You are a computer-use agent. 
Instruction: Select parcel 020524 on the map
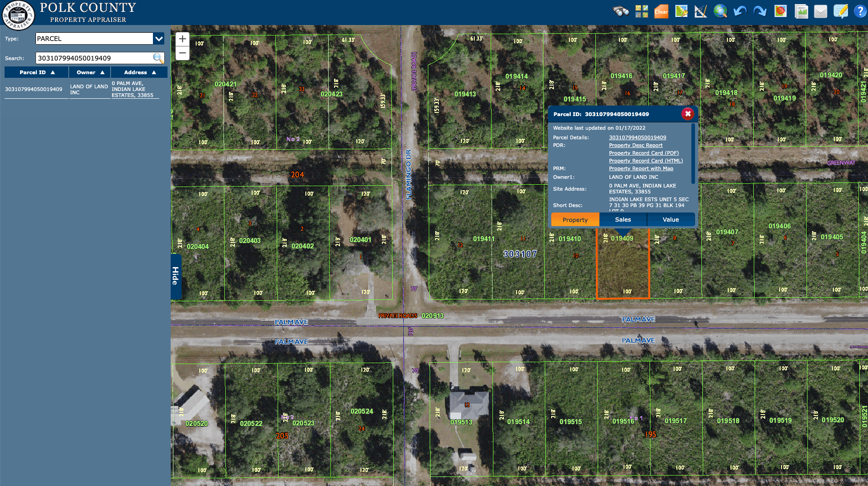click(361, 411)
